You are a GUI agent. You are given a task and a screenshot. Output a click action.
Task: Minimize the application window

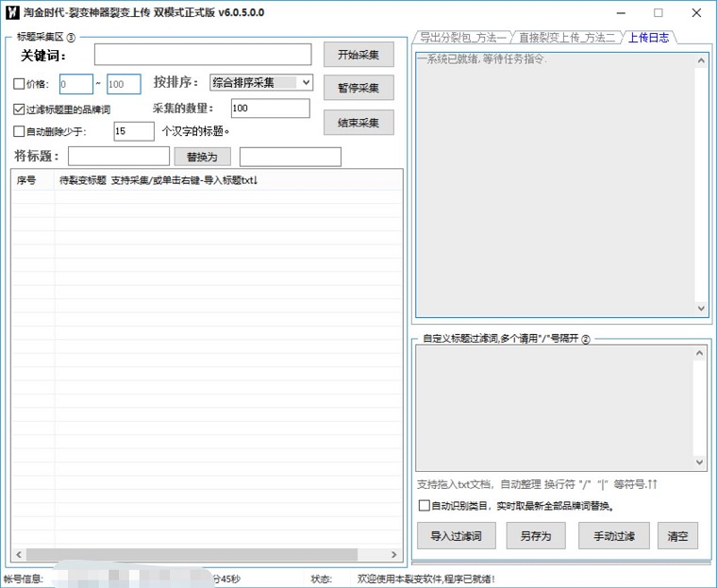tap(621, 13)
